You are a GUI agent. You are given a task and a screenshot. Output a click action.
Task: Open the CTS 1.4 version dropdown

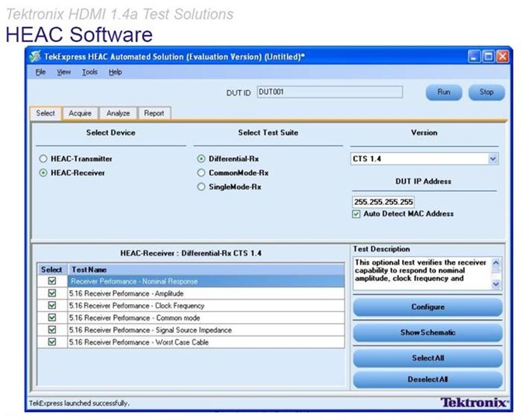pyautogui.click(x=493, y=158)
